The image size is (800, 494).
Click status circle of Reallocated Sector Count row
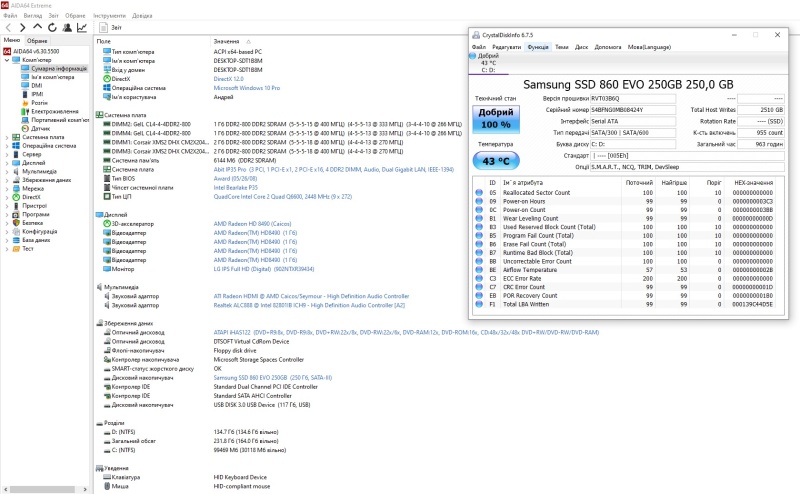click(479, 192)
